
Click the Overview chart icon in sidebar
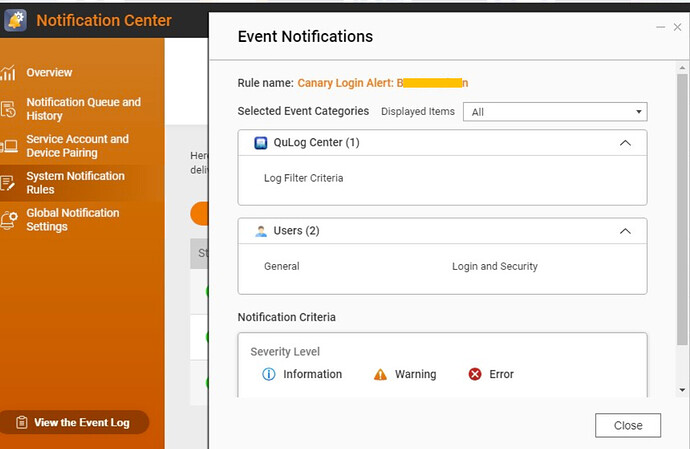[x=9, y=73]
